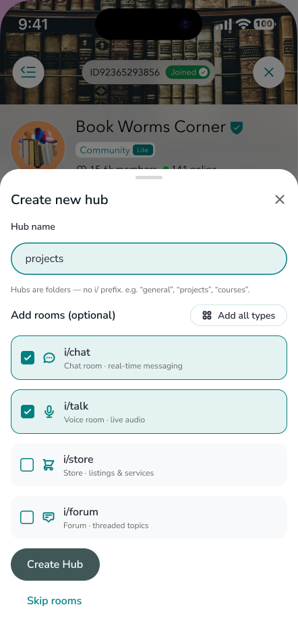This screenshot has width=298, height=644.
Task: Click the grid icon in Add all types
Action: pyautogui.click(x=207, y=315)
